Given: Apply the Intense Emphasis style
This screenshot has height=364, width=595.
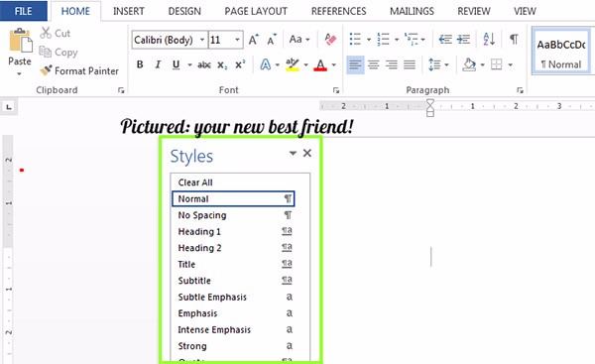Looking at the screenshot, I should click(233, 329).
